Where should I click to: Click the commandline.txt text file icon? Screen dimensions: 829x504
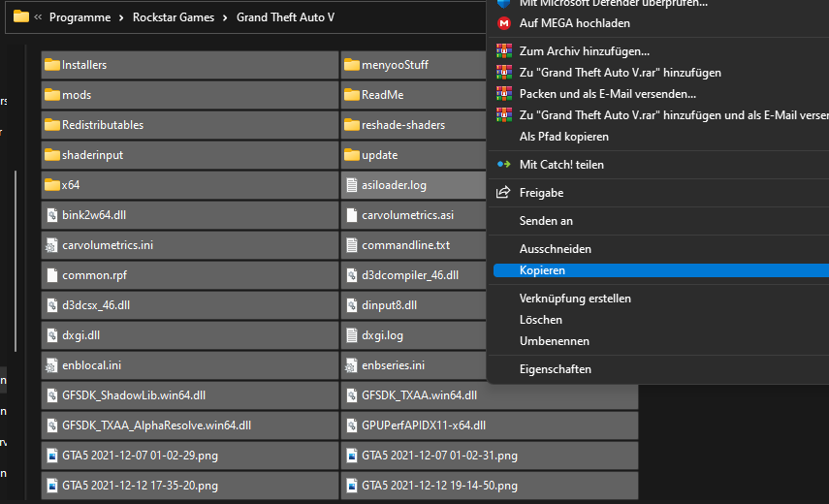tap(352, 245)
